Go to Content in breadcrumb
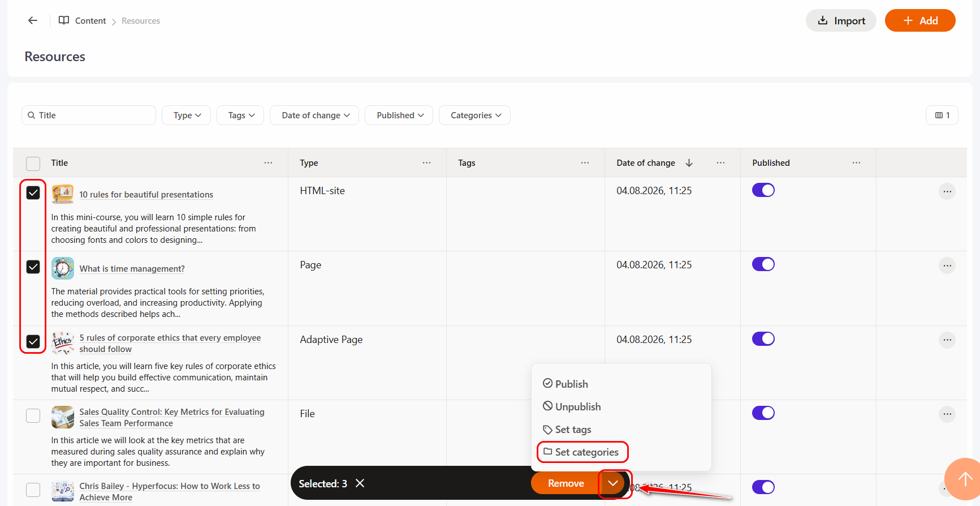Viewport: 980px width, 506px height. (x=90, y=20)
